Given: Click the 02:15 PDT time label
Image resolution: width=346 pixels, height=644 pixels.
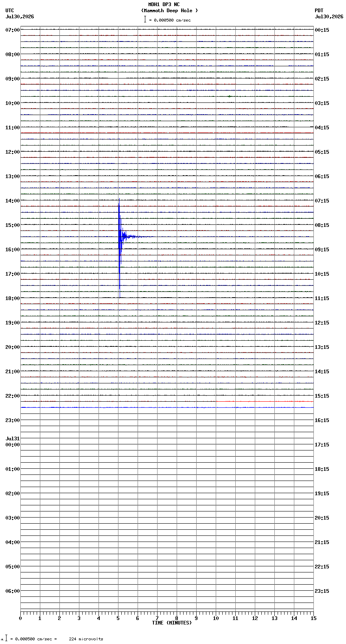Looking at the screenshot, I should coord(322,79).
